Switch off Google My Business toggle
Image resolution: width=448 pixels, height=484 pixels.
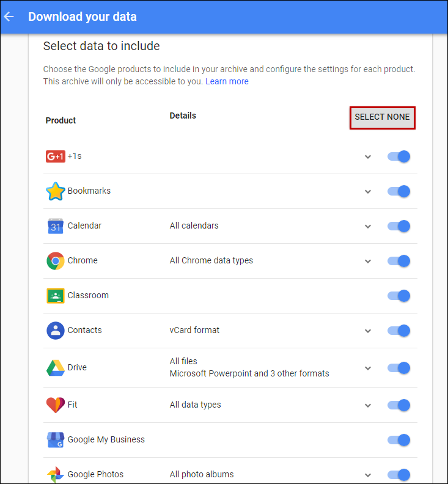pyautogui.click(x=398, y=440)
